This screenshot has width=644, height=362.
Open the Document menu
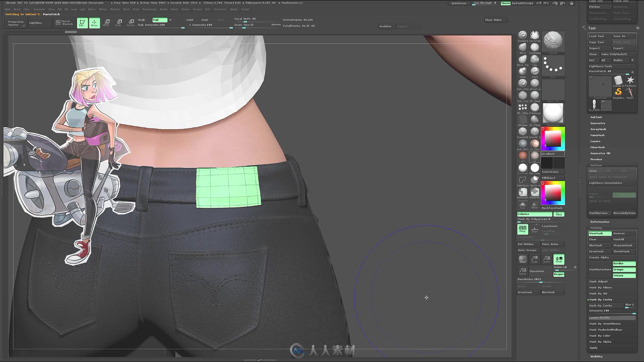tap(39, 9)
